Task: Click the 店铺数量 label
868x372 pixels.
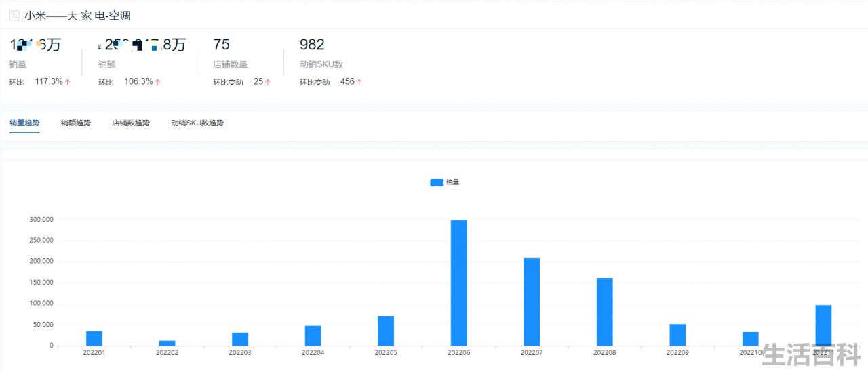Action: coord(230,64)
